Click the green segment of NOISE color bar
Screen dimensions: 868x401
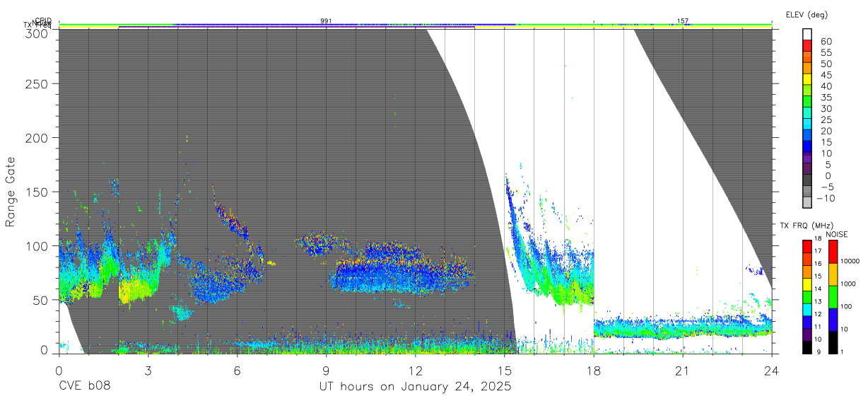point(833,297)
